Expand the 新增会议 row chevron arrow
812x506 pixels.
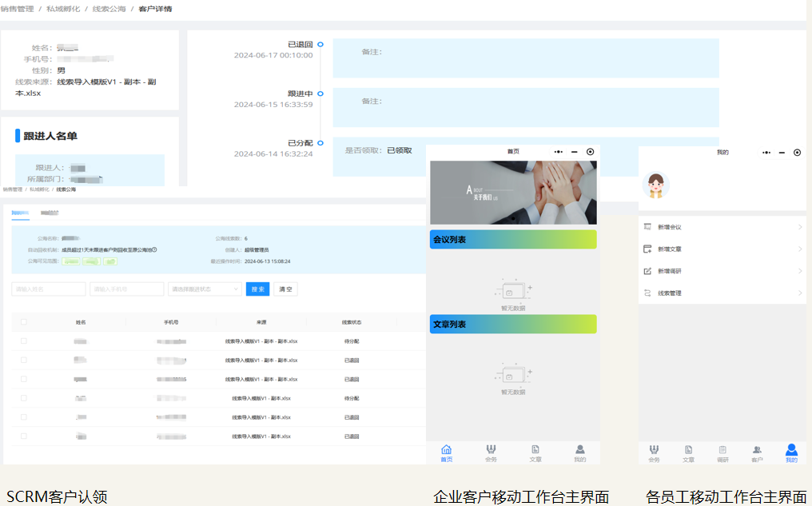(x=800, y=228)
